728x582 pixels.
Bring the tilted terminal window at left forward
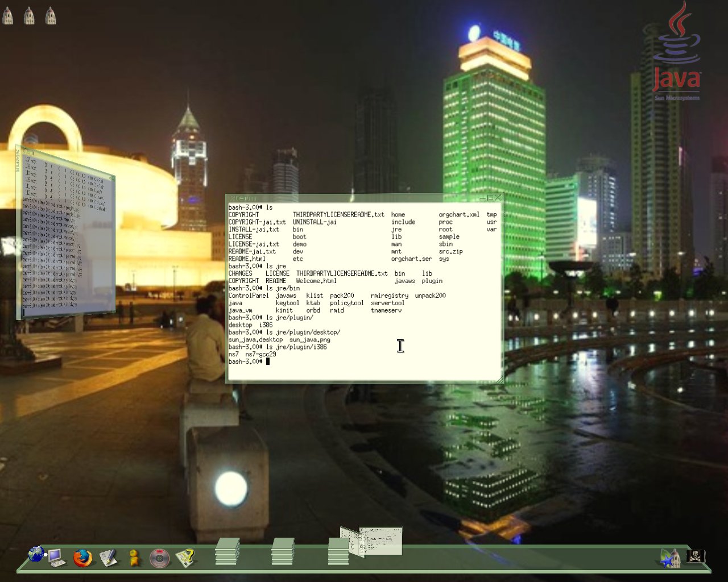point(65,233)
